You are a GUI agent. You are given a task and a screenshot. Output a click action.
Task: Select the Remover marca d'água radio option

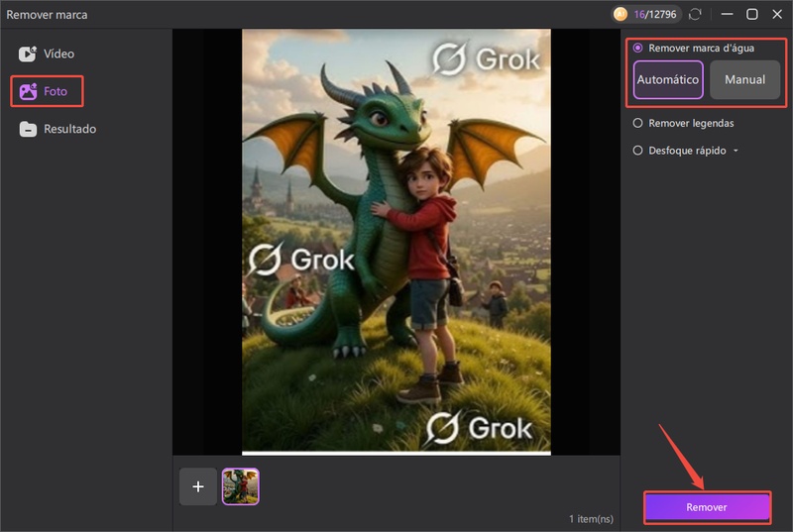(638, 48)
